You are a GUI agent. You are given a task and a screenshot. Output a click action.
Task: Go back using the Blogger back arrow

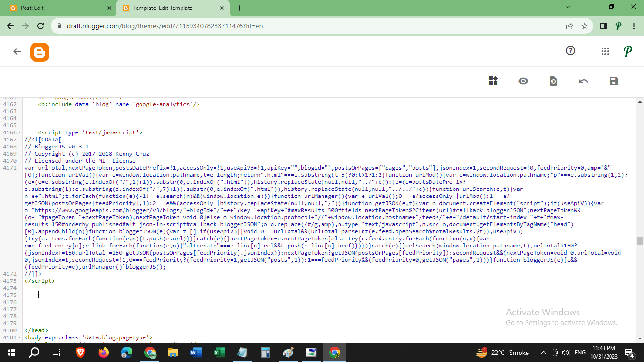(x=17, y=52)
